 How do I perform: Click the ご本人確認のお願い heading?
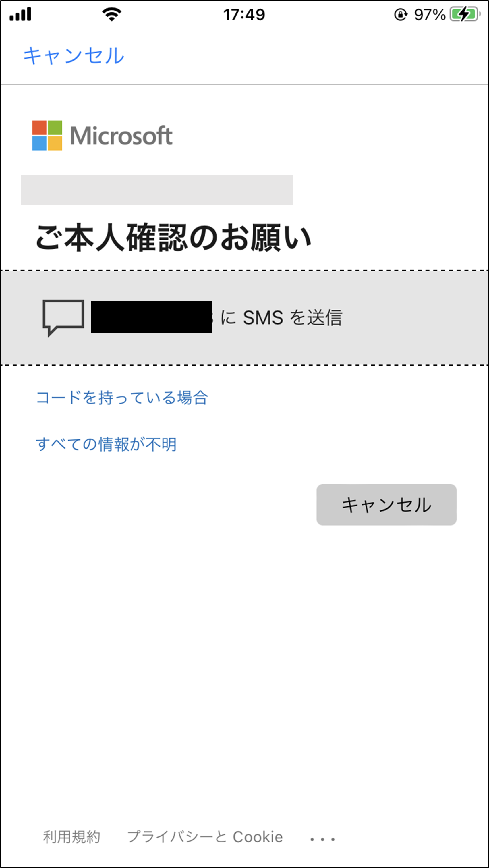tap(174, 238)
